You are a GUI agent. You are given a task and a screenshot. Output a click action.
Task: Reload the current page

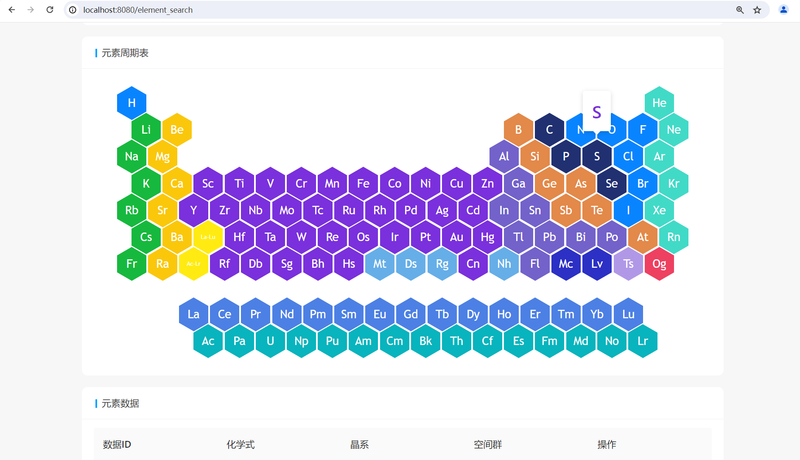(x=49, y=10)
